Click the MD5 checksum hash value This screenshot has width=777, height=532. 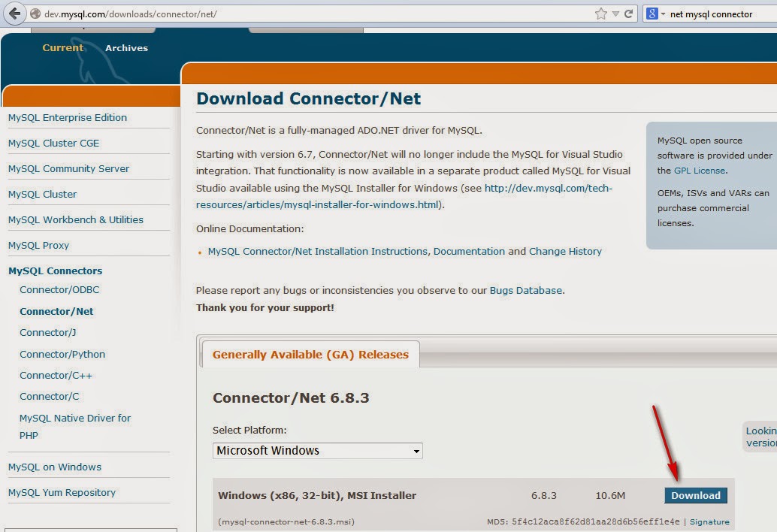point(596,521)
